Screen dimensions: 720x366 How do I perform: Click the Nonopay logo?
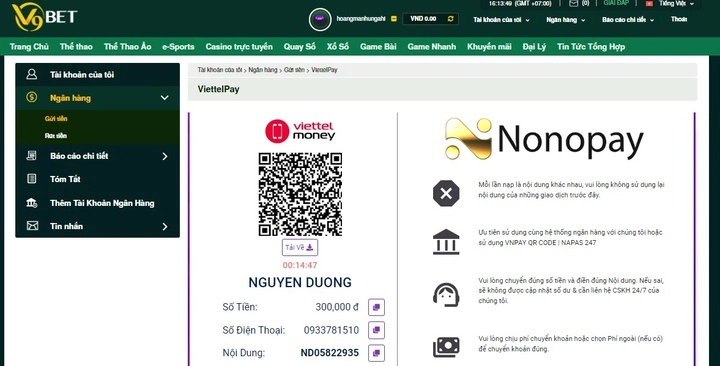click(x=544, y=139)
